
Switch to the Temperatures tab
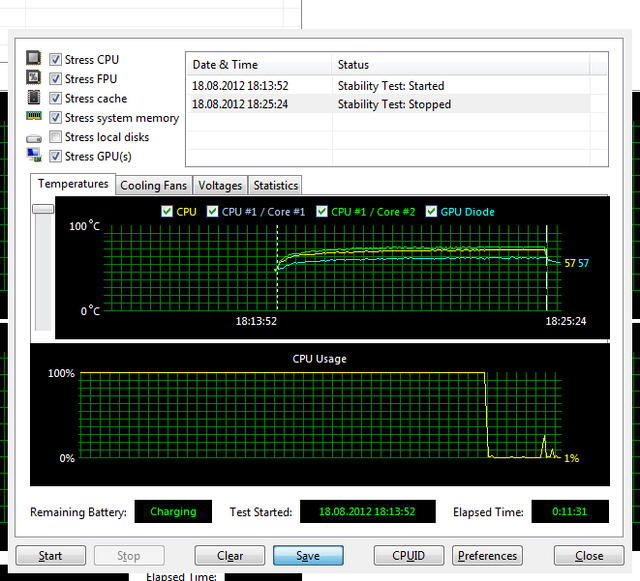[73, 184]
